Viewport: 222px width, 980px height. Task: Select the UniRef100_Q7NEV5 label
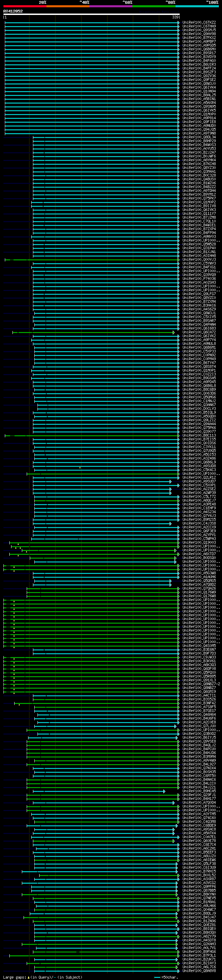(199, 898)
